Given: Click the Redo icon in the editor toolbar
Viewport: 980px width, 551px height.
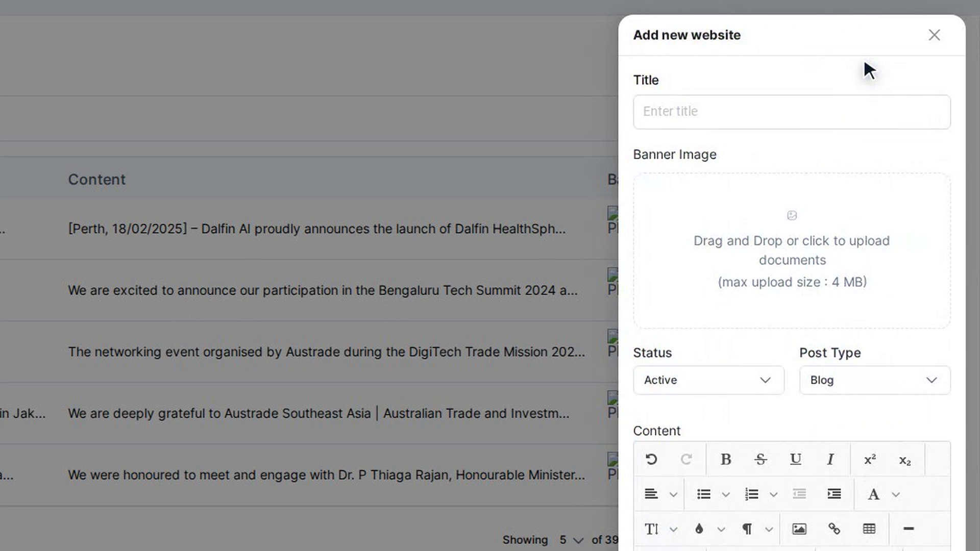Looking at the screenshot, I should 686,459.
